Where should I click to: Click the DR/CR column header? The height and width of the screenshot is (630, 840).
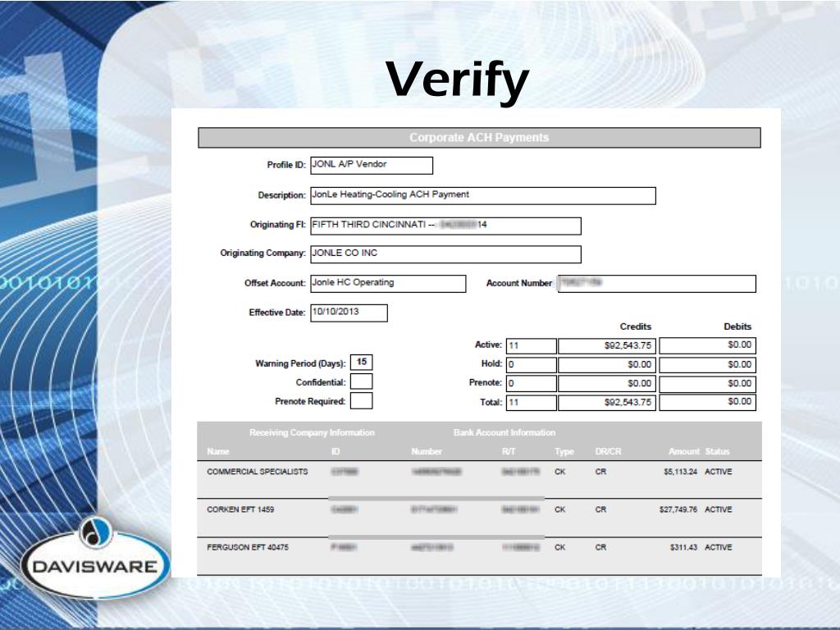pyautogui.click(x=608, y=452)
